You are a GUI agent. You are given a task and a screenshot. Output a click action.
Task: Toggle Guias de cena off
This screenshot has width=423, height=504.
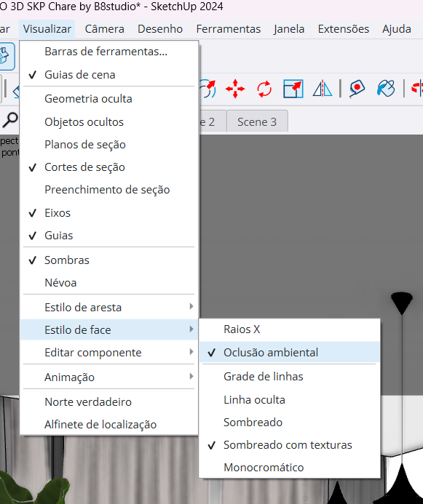109,75
